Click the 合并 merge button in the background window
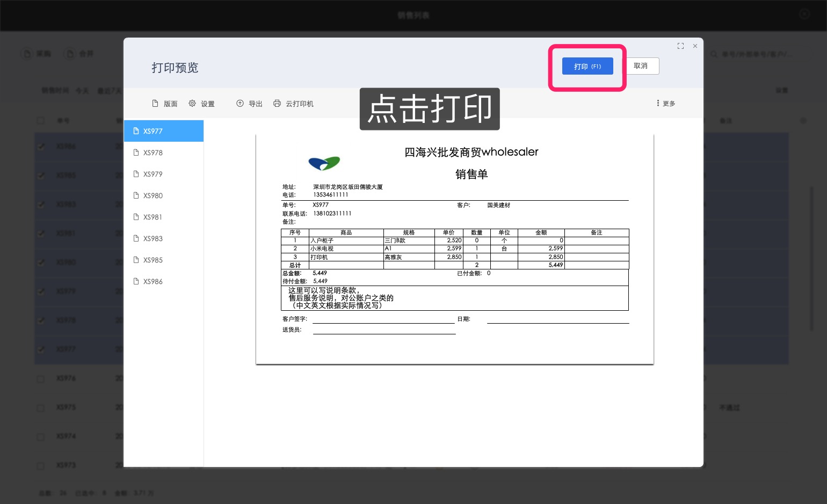The image size is (827, 504). (x=79, y=54)
